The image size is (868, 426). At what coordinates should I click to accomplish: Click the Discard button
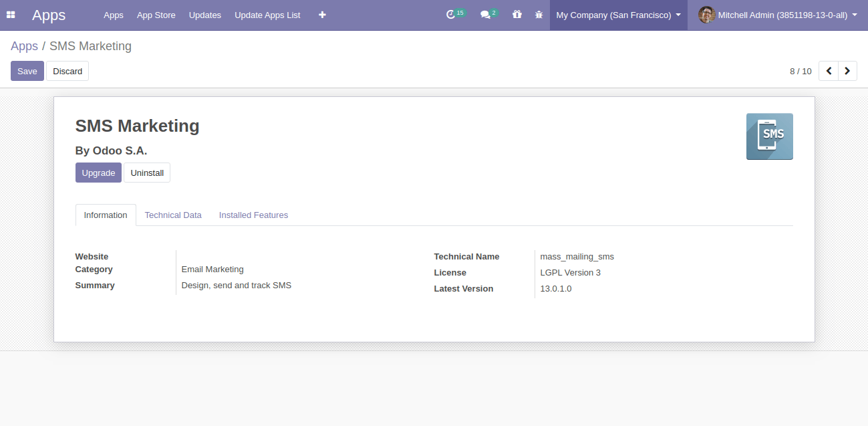tap(67, 71)
